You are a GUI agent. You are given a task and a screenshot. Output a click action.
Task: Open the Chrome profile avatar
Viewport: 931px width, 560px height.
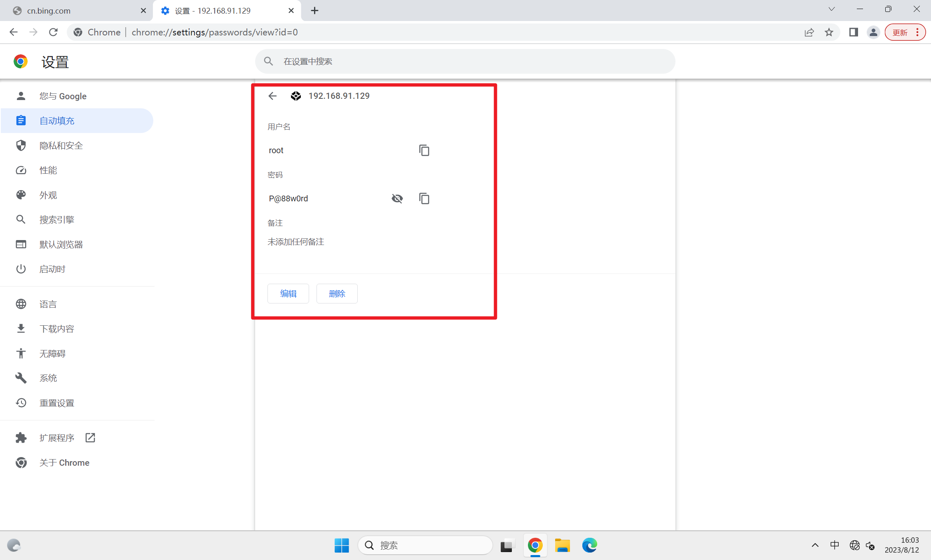coord(873,32)
